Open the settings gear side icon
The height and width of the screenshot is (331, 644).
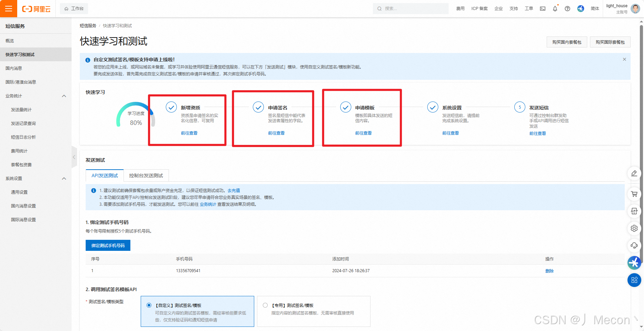coord(634,228)
